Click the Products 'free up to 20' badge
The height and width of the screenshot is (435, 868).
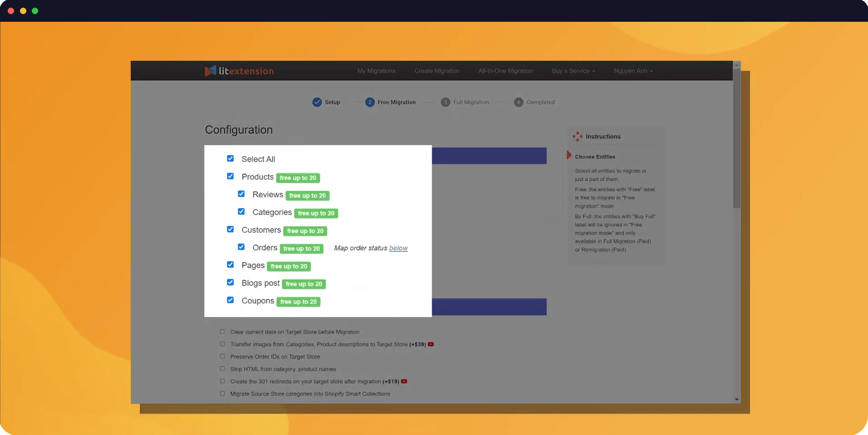click(298, 178)
